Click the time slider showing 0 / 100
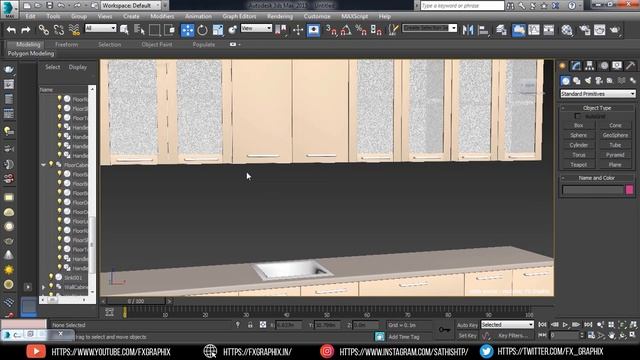The width and height of the screenshot is (640, 360). [x=136, y=301]
